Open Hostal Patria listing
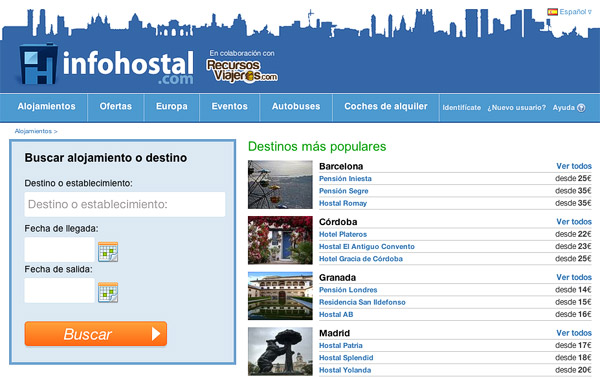Image resolution: width=600 pixels, height=379 pixels. pyautogui.click(x=341, y=345)
